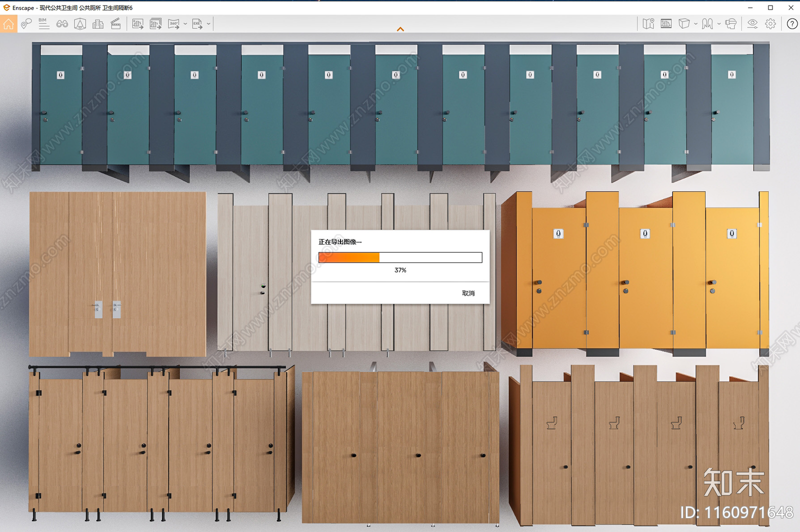800x532 pixels.
Task: Close the Enscape window
Action: pyautogui.click(x=790, y=7)
